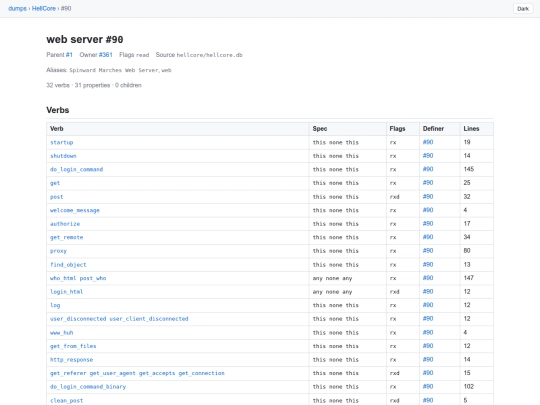Open the welcome_message verb
The height and width of the screenshot is (405, 540).
tap(75, 210)
